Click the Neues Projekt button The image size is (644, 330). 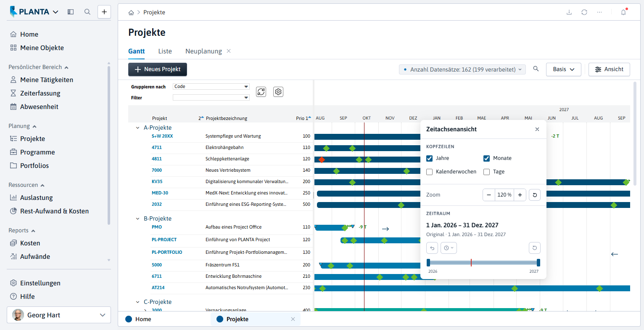coord(158,69)
